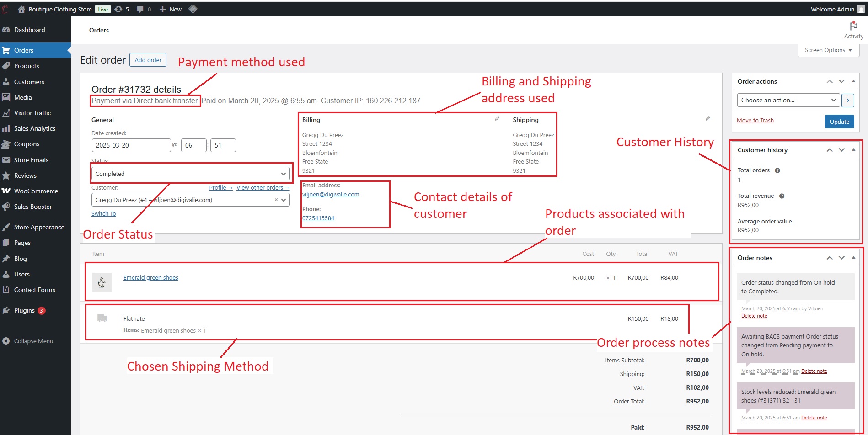Screen dimensions: 868x435
Task: Toggle the Order actions panel collapse arrow
Action: [853, 81]
